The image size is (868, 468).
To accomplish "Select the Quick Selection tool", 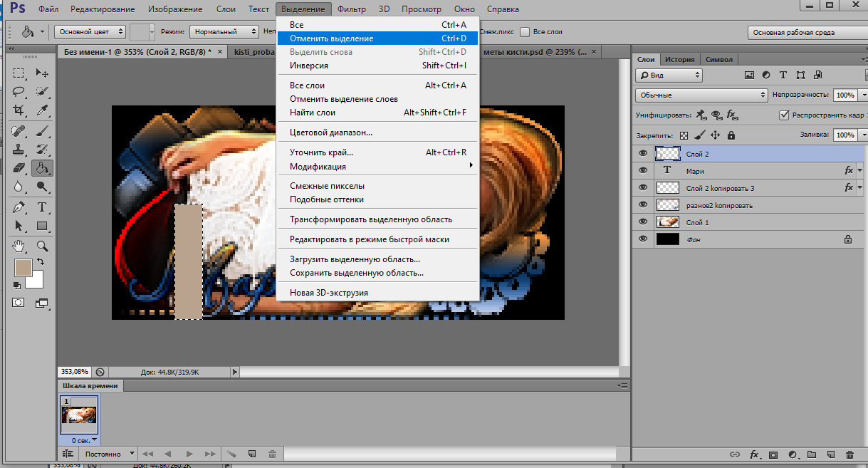I will (42, 91).
